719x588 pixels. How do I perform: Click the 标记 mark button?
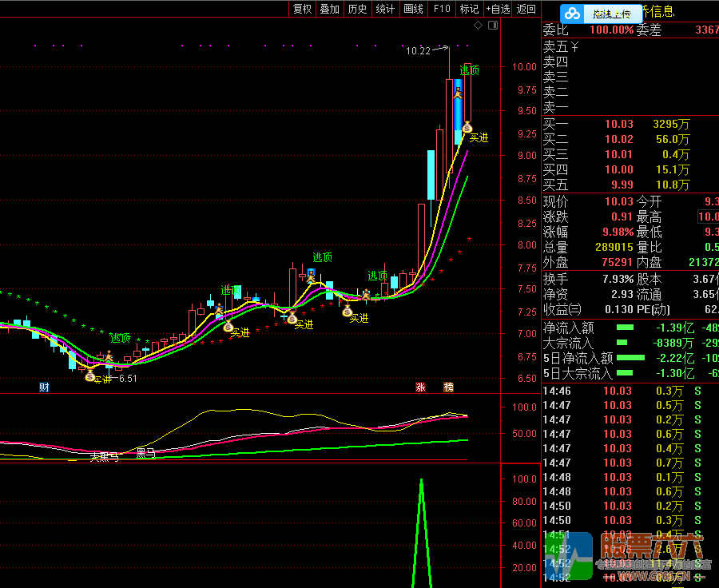(469, 9)
